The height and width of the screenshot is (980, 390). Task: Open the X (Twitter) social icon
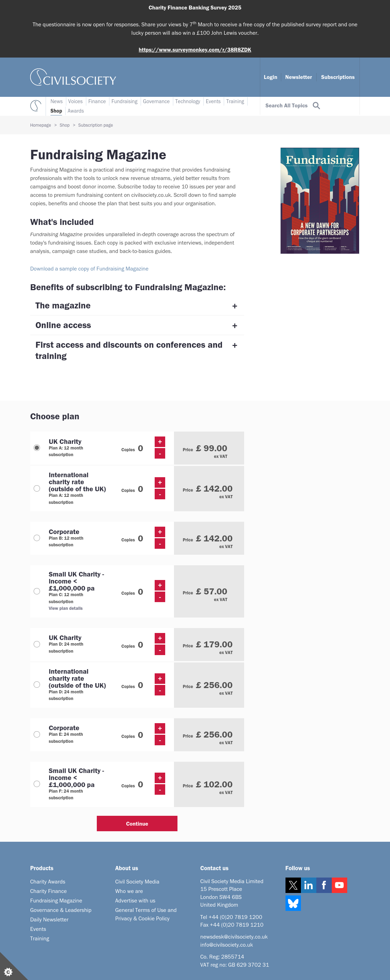click(x=293, y=885)
